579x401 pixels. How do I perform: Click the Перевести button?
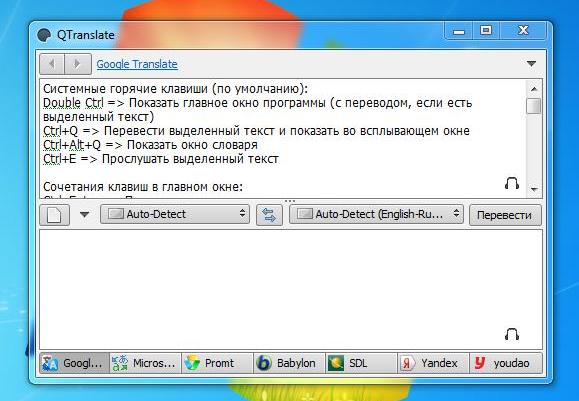pyautogui.click(x=505, y=215)
